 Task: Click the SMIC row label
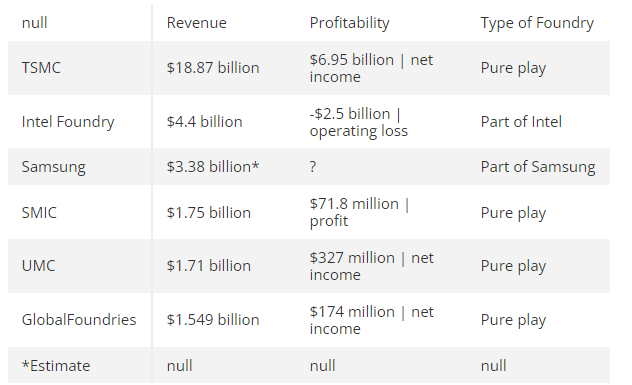point(39,213)
